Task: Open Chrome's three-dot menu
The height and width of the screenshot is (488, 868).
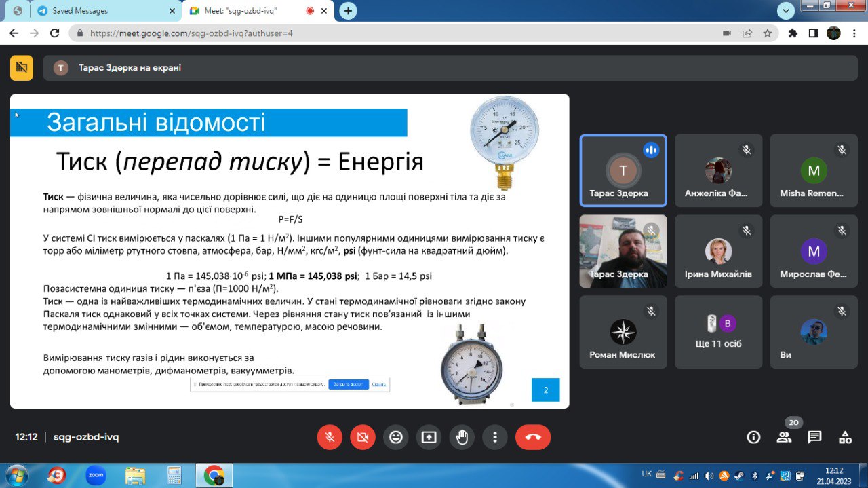Action: point(853,31)
